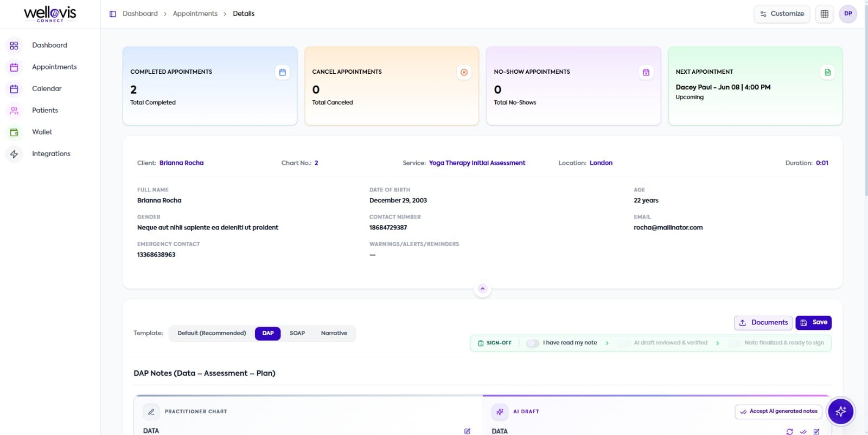This screenshot has width=868, height=435.
Task: Go to Integrations in the sidebar
Action: pos(51,154)
